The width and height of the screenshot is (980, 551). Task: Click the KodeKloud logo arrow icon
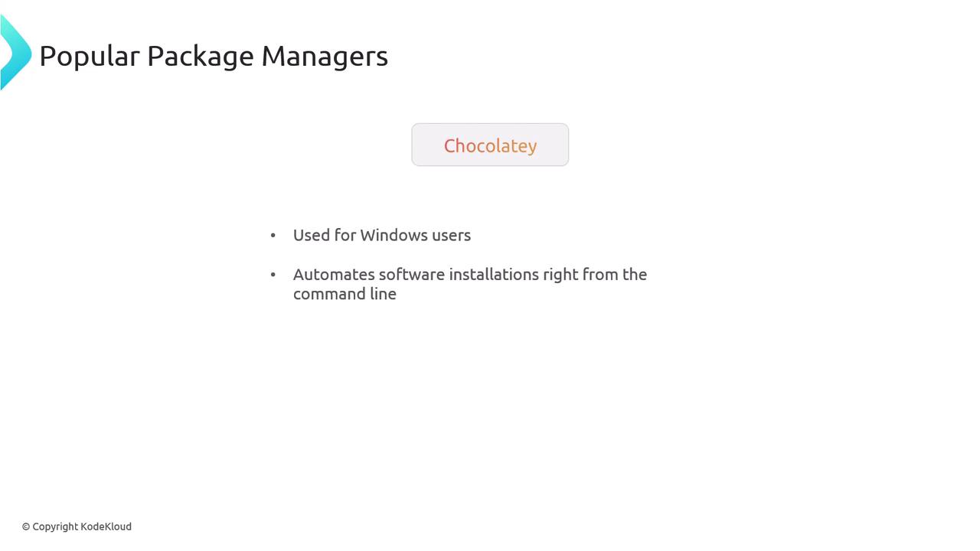(15, 53)
